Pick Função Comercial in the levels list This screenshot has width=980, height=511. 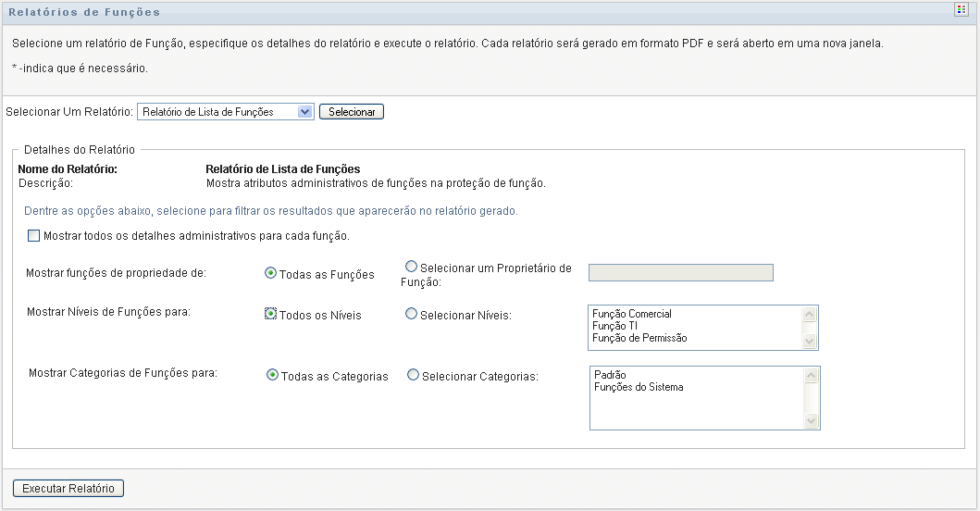point(632,315)
